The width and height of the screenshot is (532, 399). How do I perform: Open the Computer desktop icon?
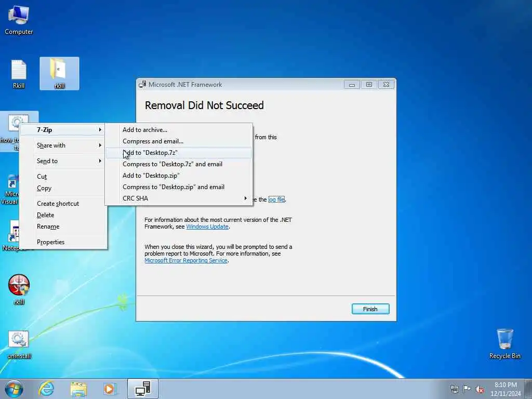coord(19,20)
